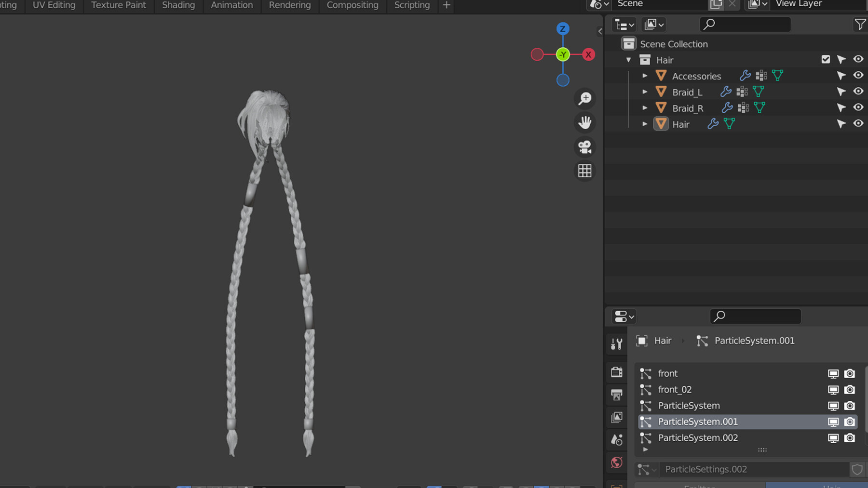The height and width of the screenshot is (488, 868).
Task: Toggle render visibility for front particle system
Action: coord(850,373)
